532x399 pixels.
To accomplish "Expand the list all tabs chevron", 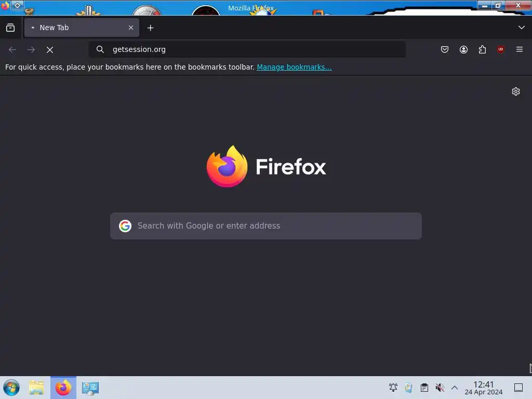I will point(522,28).
